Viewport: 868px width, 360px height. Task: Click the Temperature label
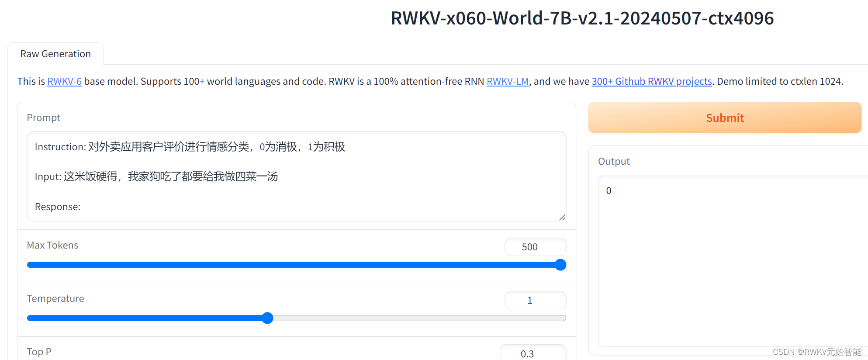point(55,298)
